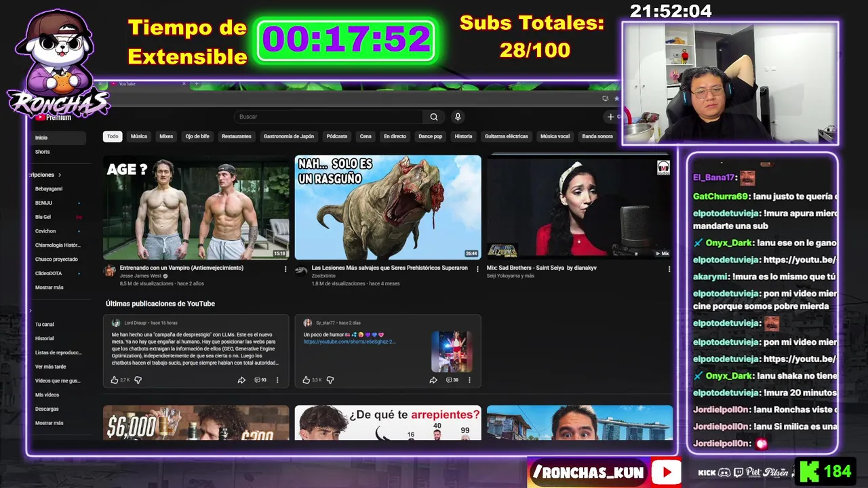Select the Música vocal chip

[x=555, y=136]
